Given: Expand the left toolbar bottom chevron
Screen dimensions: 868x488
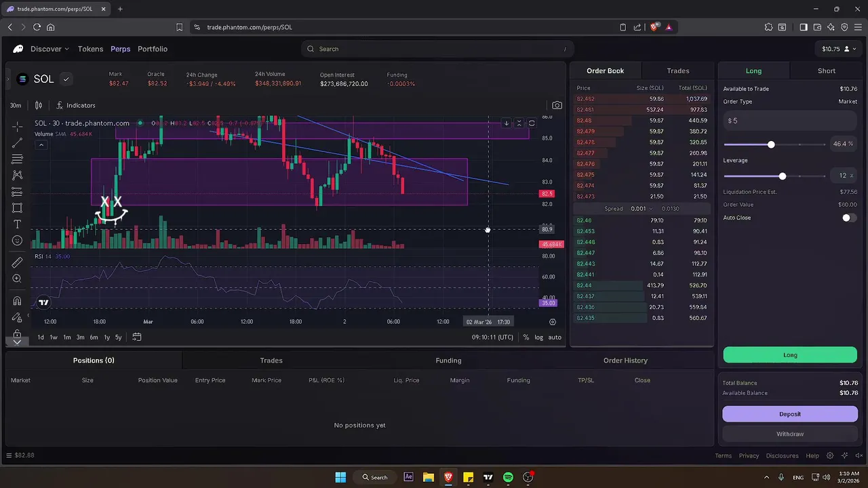Looking at the screenshot, I should point(17,342).
